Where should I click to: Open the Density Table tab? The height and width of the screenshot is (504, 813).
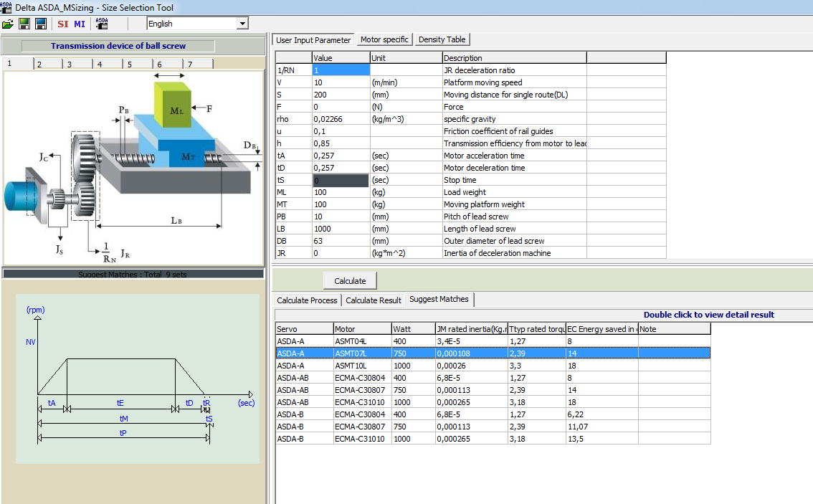click(442, 39)
